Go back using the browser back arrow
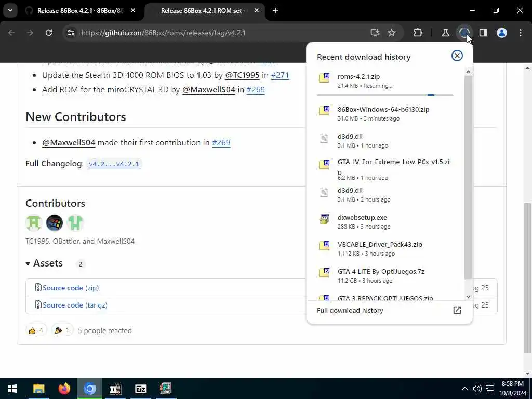The width and height of the screenshot is (532, 399). (x=11, y=33)
